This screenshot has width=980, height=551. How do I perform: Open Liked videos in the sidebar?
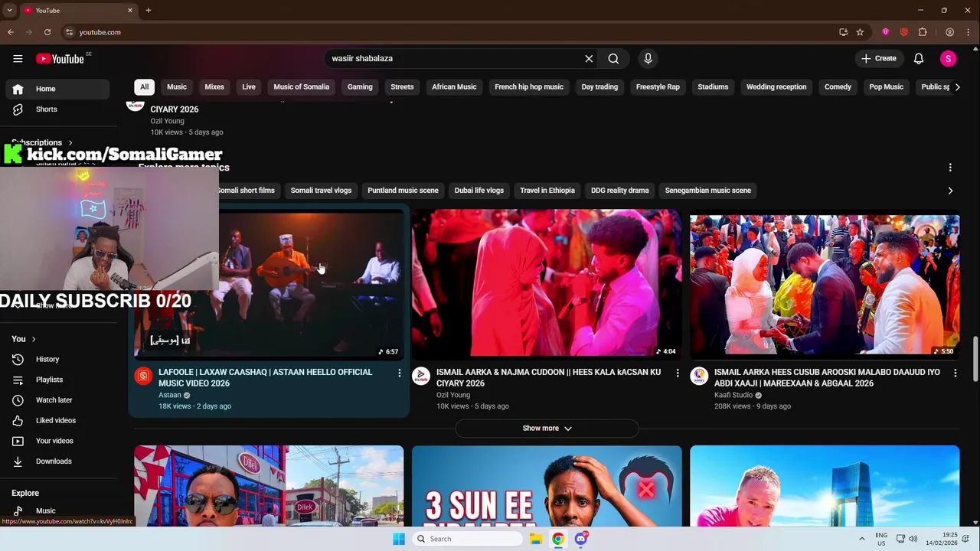57,420
